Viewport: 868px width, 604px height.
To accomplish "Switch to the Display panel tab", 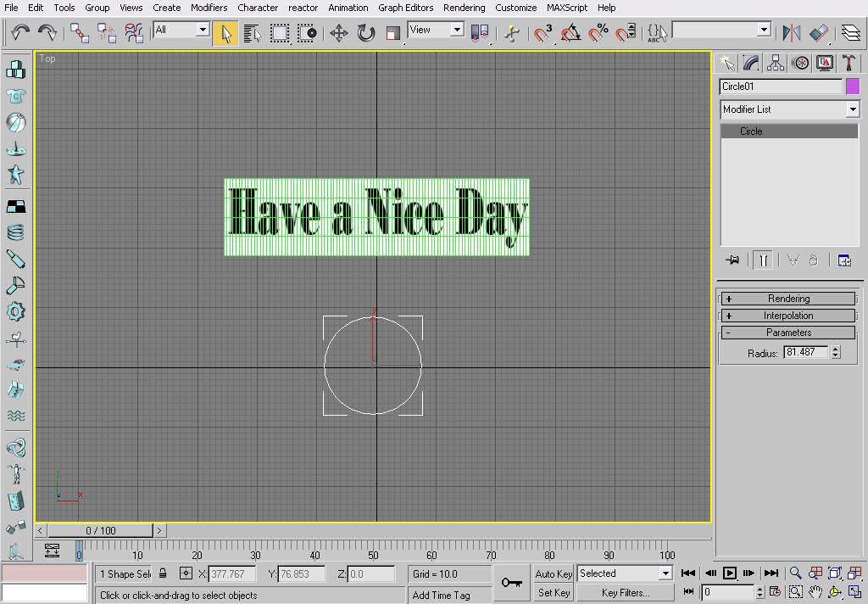I will 824,63.
